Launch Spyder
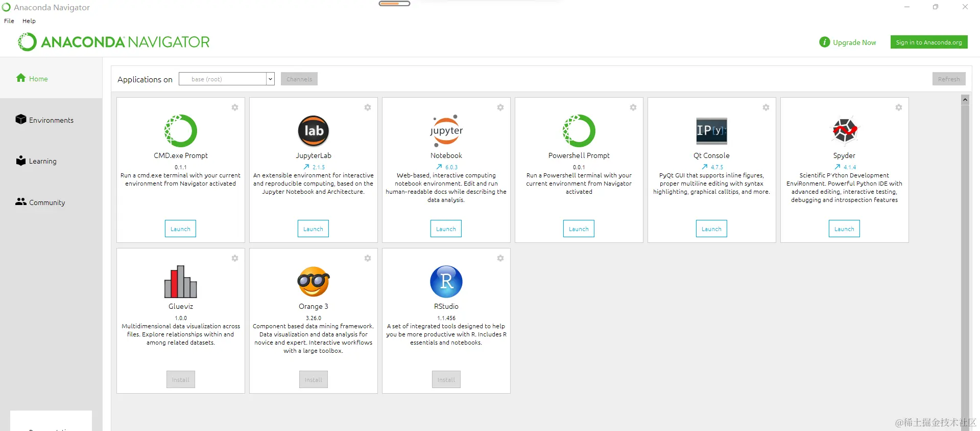The image size is (980, 431). (x=844, y=229)
